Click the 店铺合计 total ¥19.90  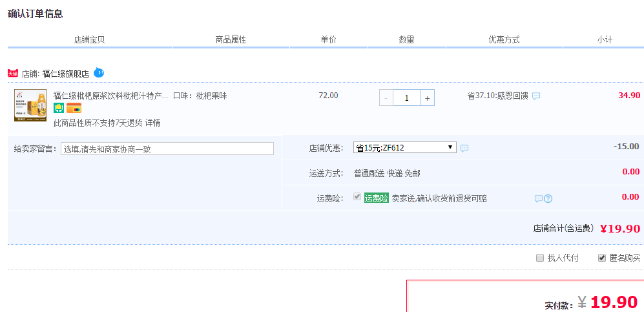[x=620, y=229]
